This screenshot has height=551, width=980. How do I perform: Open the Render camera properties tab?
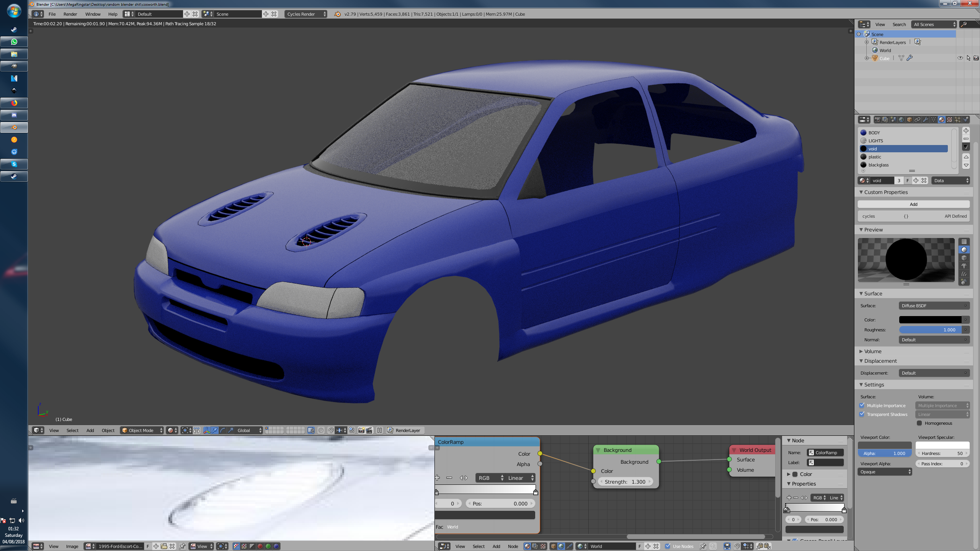tap(877, 120)
